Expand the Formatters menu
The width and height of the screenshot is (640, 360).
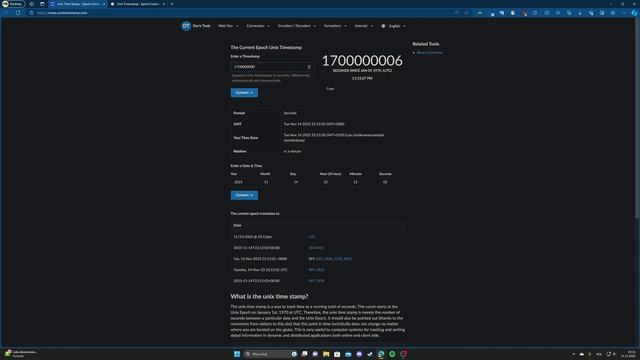click(335, 26)
